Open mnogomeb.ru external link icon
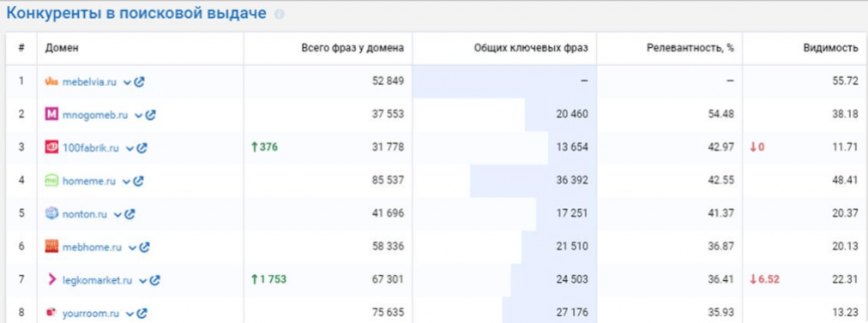Viewport: 868px width, 323px height. coord(151,115)
